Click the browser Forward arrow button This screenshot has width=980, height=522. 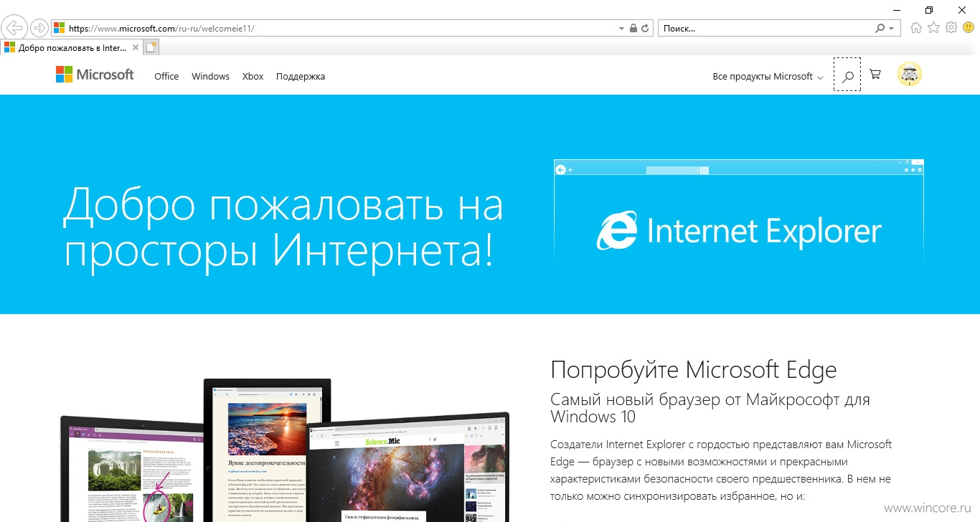(39, 28)
